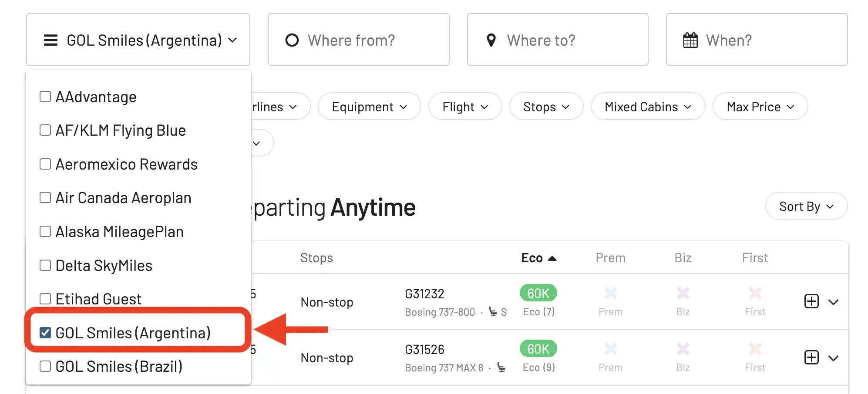Viewport: 868px width, 394px height.
Task: Click the 60K Eco price for G31526
Action: [x=538, y=349]
